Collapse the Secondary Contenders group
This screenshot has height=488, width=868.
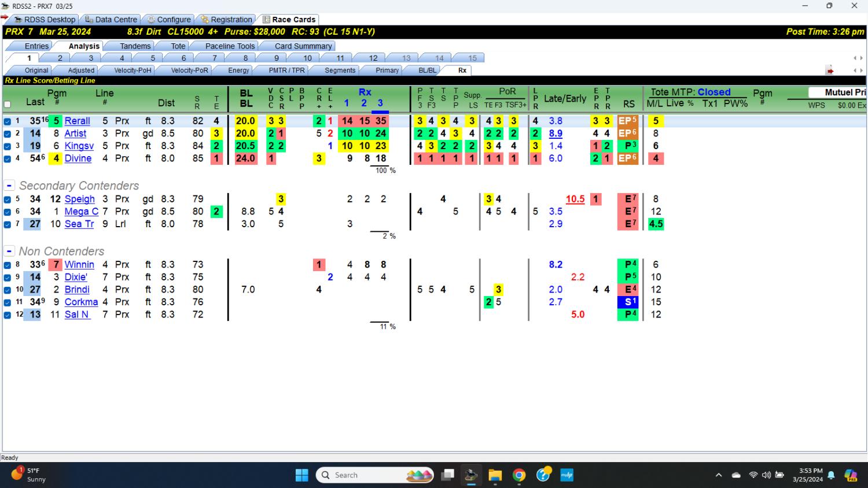[x=9, y=186]
